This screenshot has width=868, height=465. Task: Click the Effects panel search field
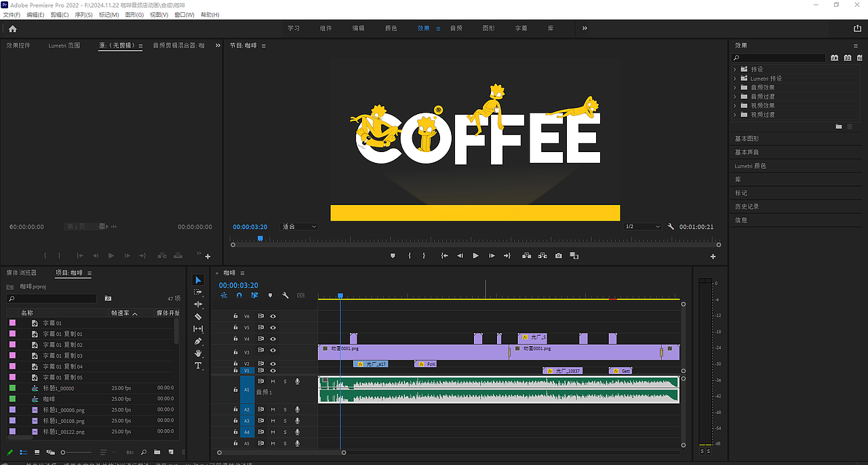pyautogui.click(x=779, y=58)
